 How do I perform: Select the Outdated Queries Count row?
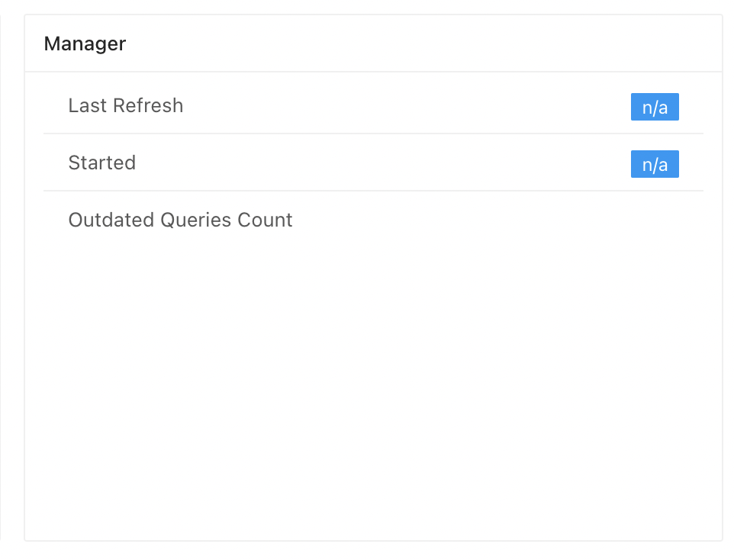click(x=374, y=220)
